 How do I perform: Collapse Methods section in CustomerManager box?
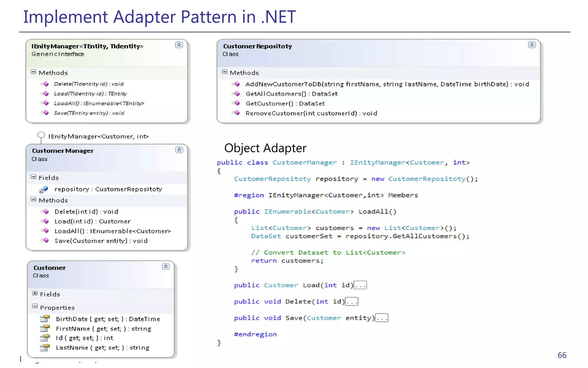[34, 200]
